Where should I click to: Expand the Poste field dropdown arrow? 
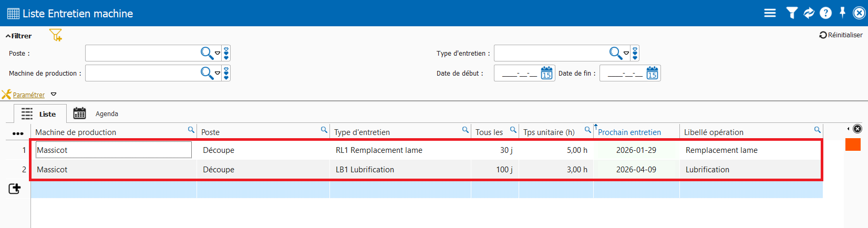click(x=218, y=53)
